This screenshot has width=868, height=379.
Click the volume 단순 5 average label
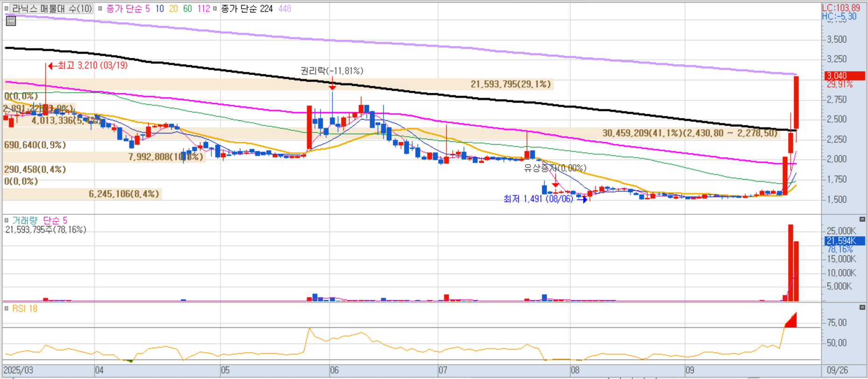click(55, 220)
